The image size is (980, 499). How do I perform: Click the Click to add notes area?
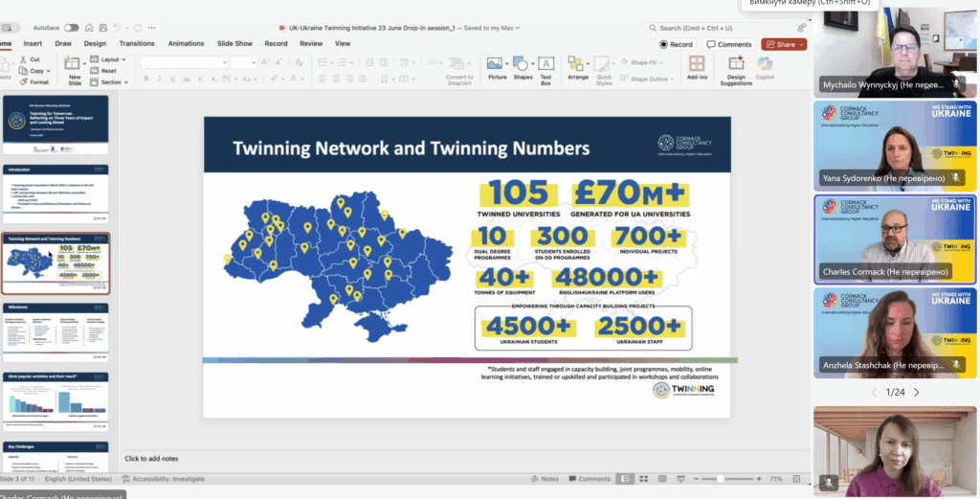pos(151,459)
